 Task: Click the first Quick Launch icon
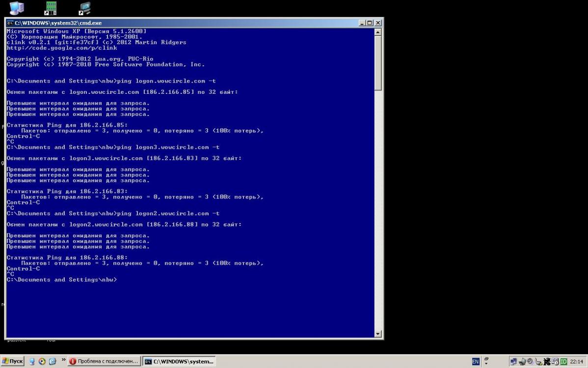click(32, 361)
